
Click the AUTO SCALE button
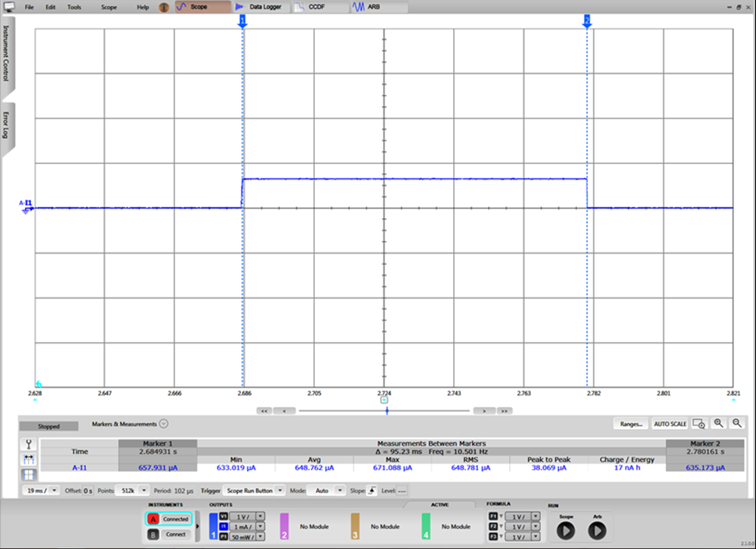(670, 424)
